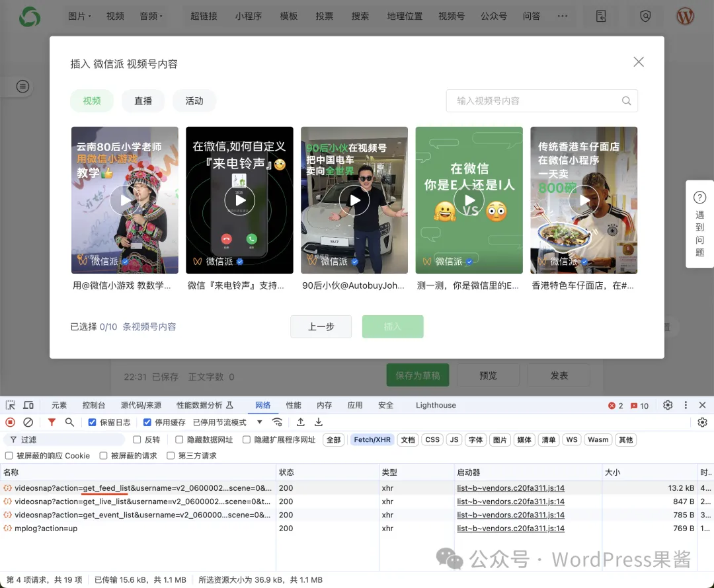Select the 视频 tab in dialog
The image size is (714, 588).
[92, 100]
